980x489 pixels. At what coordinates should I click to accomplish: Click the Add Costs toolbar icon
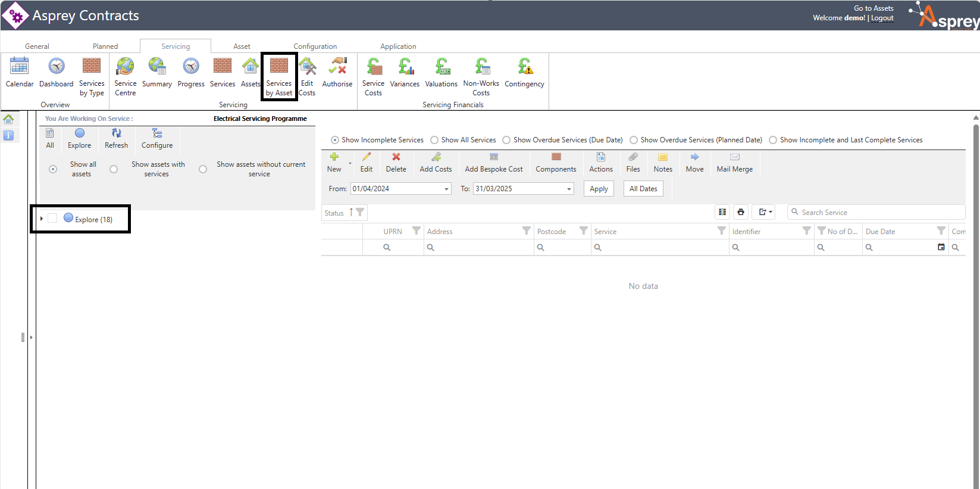(436, 162)
